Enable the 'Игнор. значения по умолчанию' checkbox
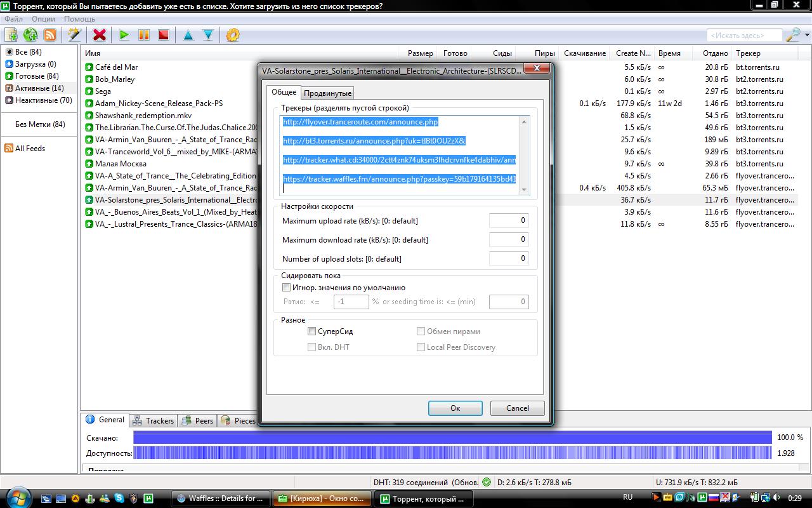This screenshot has width=812, height=508. pos(287,288)
